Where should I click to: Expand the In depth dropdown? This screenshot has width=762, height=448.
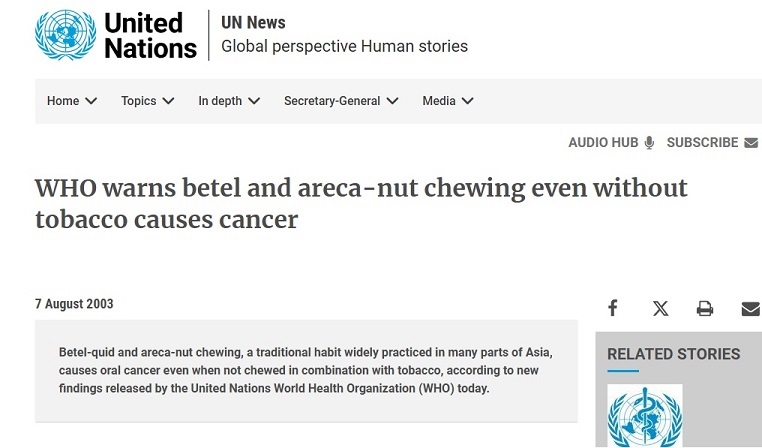point(254,101)
